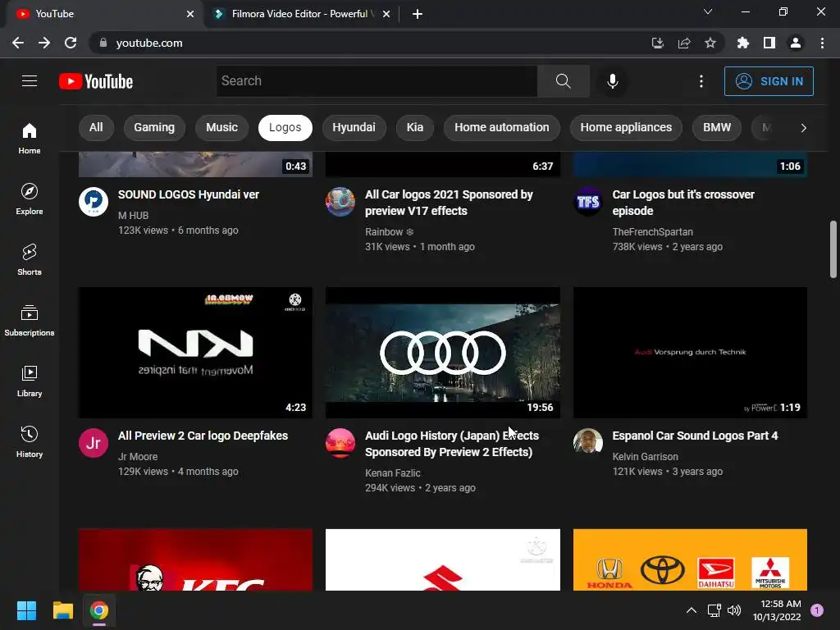Open Shorts in sidebar
Screen dimensions: 840x630
pyautogui.click(x=30, y=260)
